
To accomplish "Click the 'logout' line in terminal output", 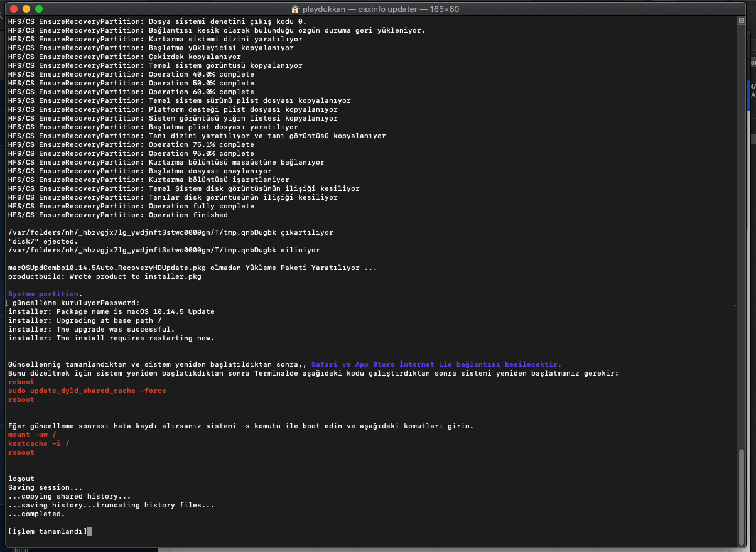I will click(21, 479).
